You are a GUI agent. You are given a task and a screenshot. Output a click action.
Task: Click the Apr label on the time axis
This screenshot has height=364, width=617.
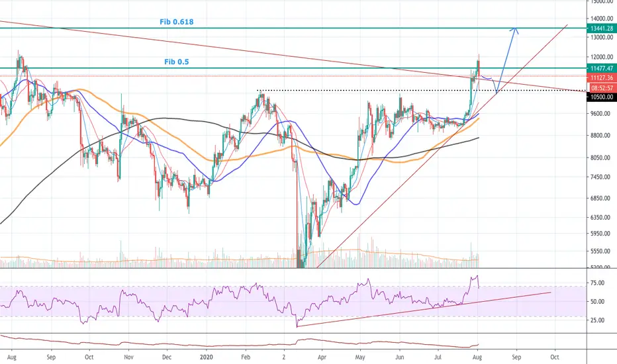point(322,357)
